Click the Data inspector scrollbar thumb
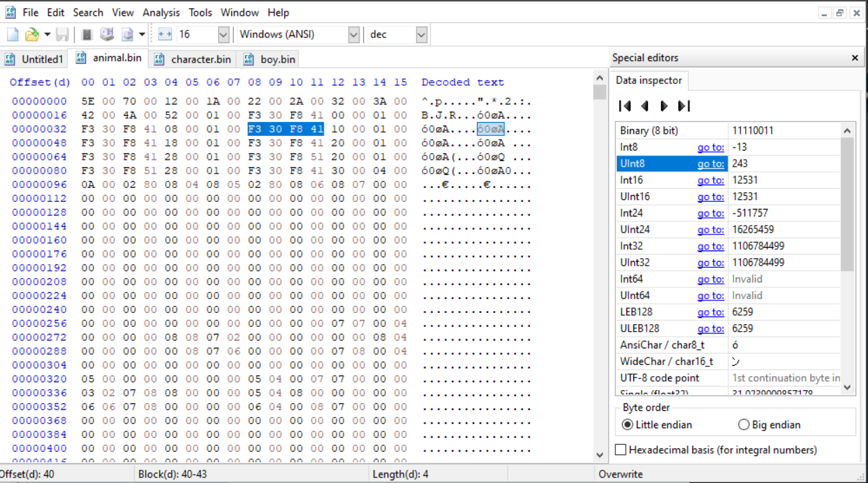The image size is (868, 483). point(848,204)
